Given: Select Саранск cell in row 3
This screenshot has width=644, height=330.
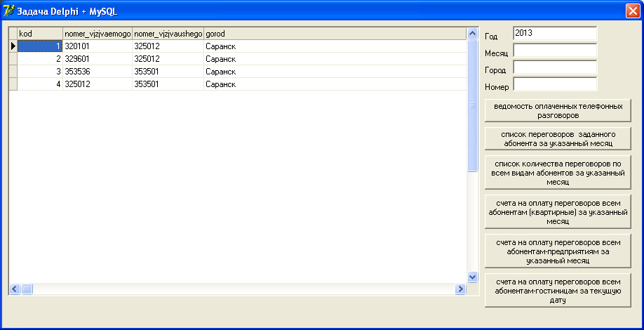Looking at the screenshot, I should [x=335, y=72].
